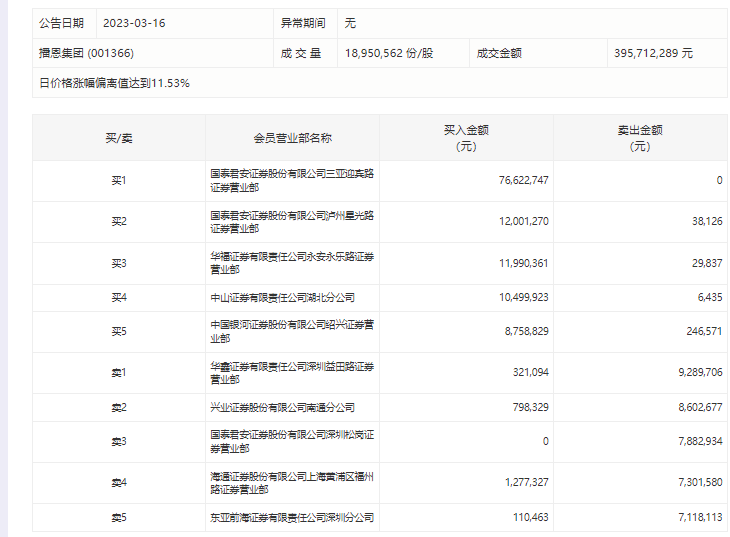This screenshot has height=537, width=730.
Task: Click sell amount 38,126
Action: tap(707, 221)
